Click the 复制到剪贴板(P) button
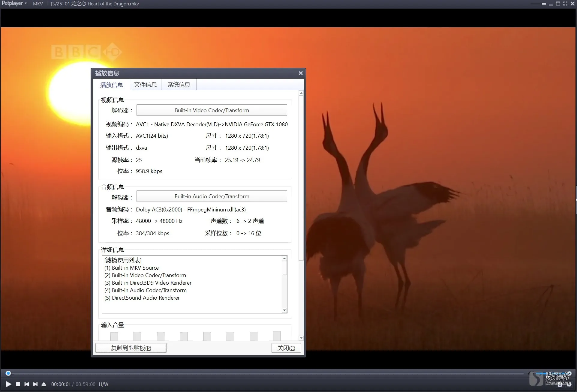The width and height of the screenshot is (577, 392). [131, 348]
